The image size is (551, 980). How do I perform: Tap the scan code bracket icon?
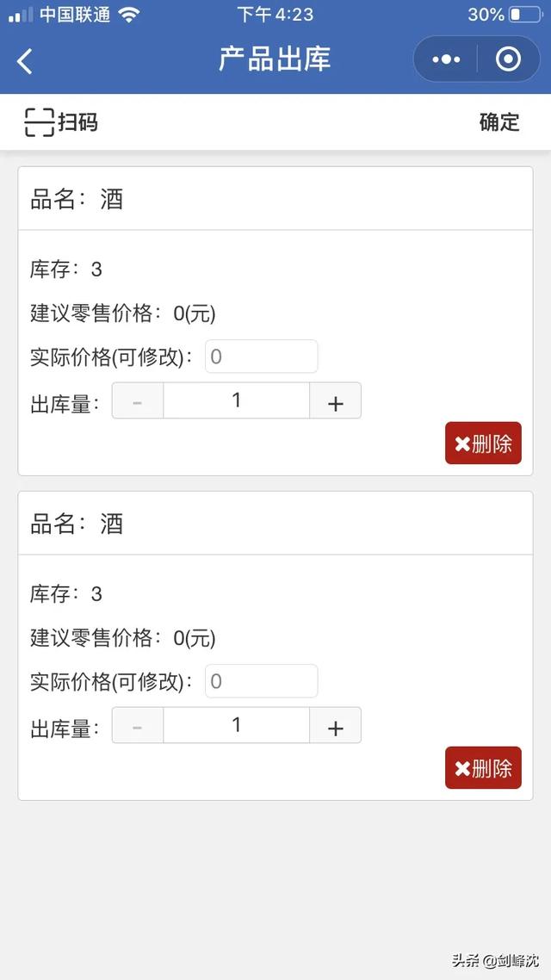(x=39, y=122)
